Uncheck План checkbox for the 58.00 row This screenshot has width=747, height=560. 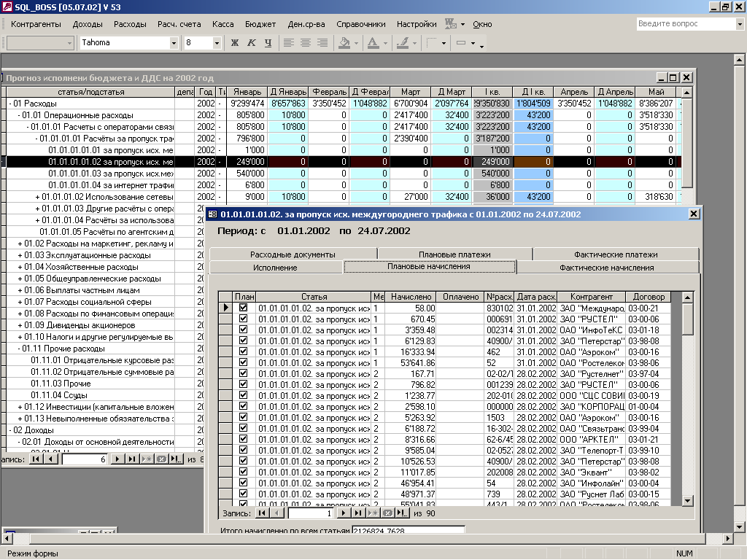coord(243,308)
